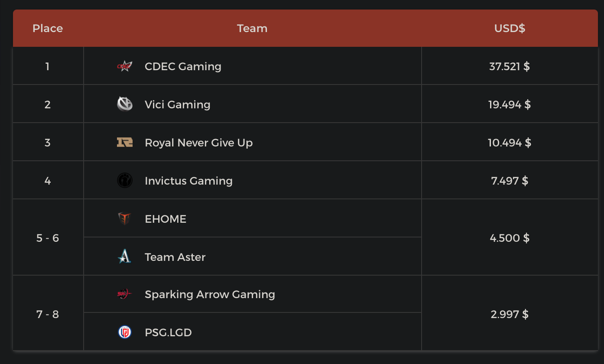Open the CDEC Gaming team name
This screenshot has height=364, width=604.
183,66
